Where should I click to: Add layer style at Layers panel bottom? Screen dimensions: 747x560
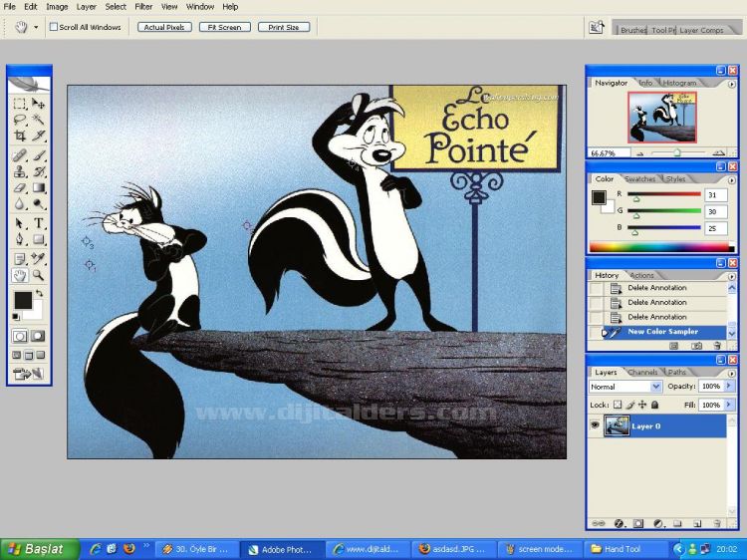[x=619, y=523]
